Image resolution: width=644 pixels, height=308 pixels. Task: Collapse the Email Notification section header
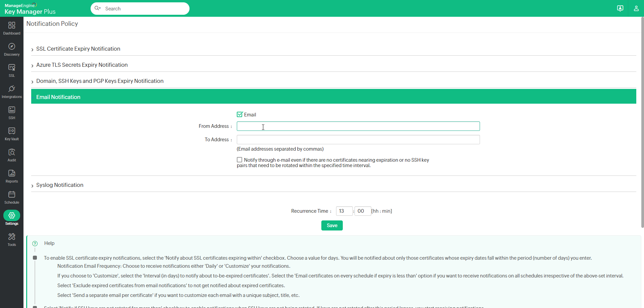click(334, 97)
